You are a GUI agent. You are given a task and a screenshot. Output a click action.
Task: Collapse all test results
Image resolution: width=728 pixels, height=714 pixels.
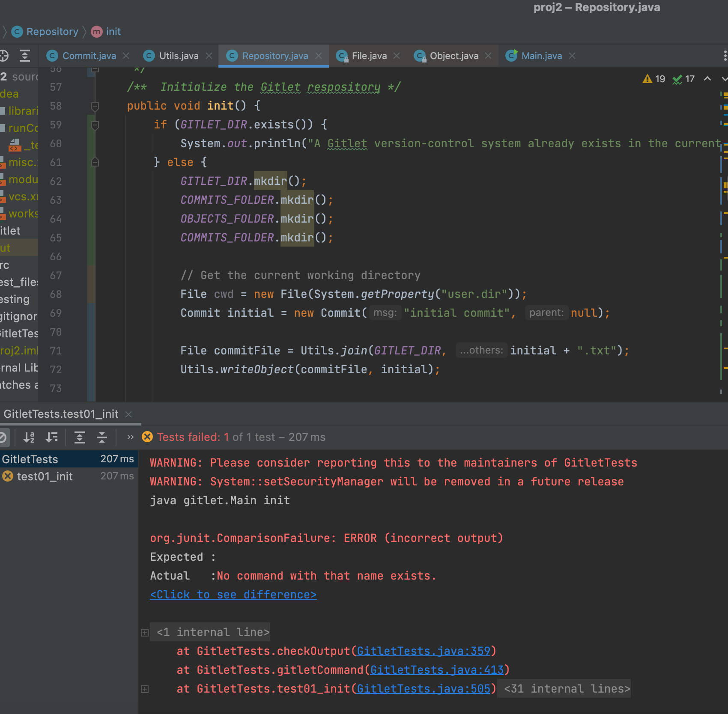point(102,437)
